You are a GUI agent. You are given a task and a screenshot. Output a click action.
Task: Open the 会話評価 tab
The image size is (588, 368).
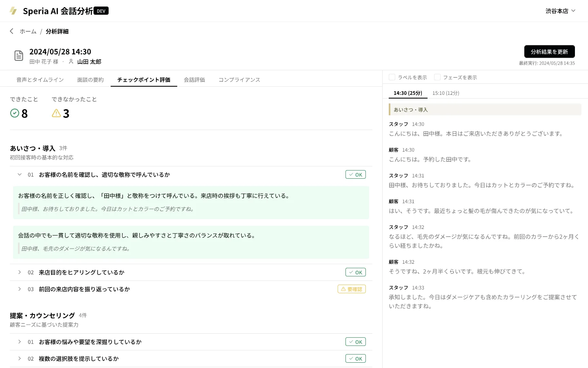(194, 80)
